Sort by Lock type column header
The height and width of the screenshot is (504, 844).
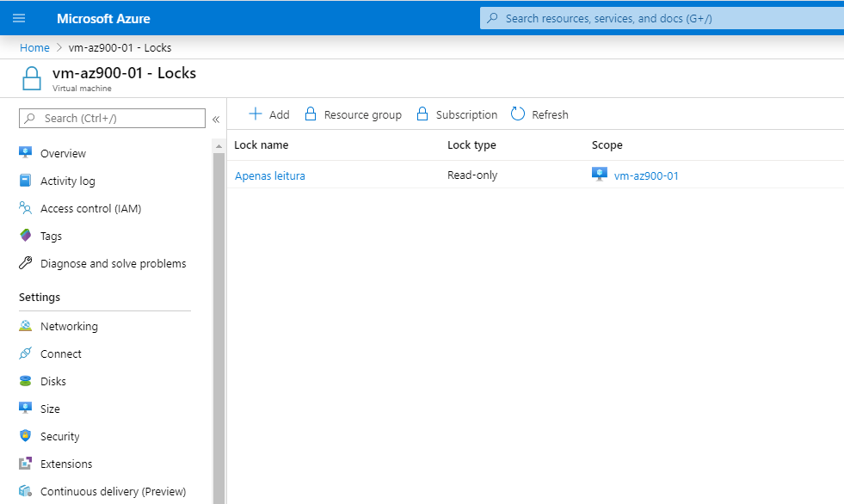coord(471,144)
